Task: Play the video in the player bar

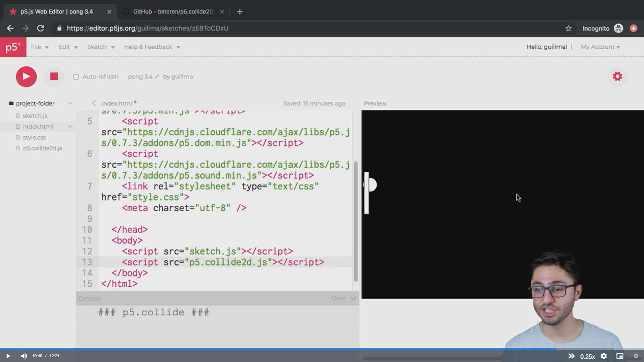Action: [x=8, y=356]
